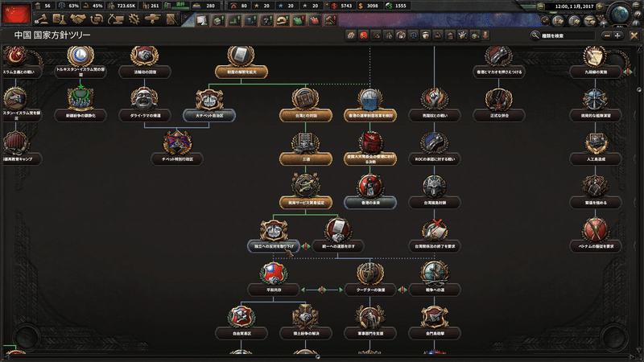
Task: Select the 三通 focus
Action: coord(306,149)
